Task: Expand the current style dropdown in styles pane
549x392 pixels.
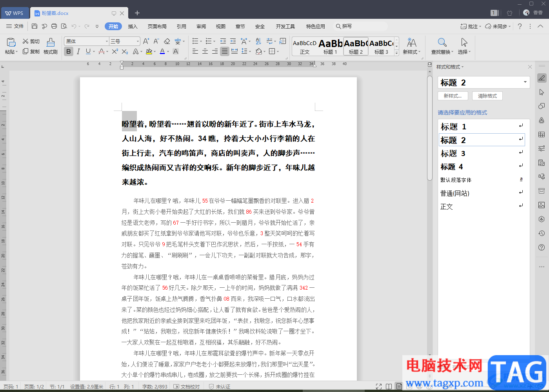Action: pyautogui.click(x=525, y=82)
